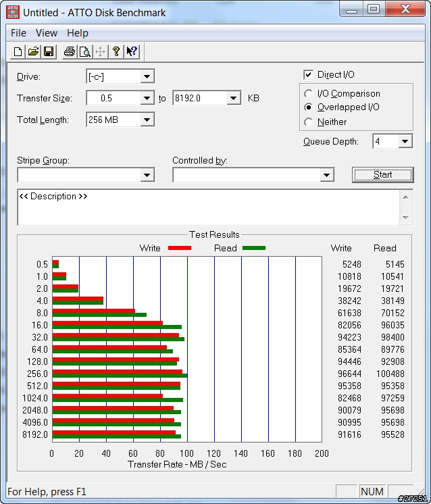The image size is (431, 504).
Task: Toggle the Direct I/O checkbox
Action: click(308, 75)
